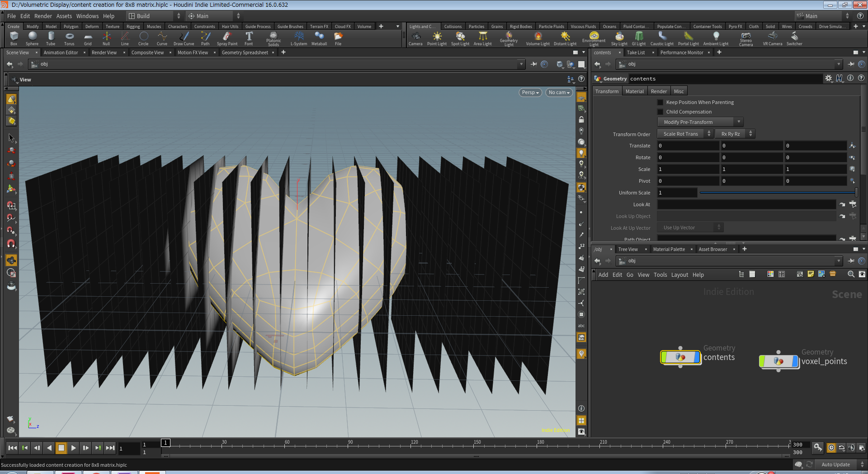This screenshot has height=474, width=868.
Task: Adjust the Uniform Scale slider
Action: [778, 193]
